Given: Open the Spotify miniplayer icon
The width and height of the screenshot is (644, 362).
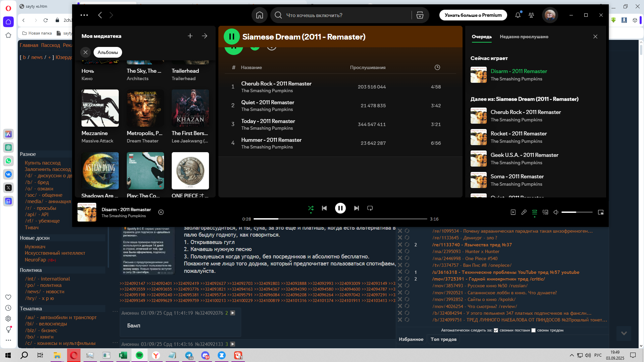Looking at the screenshot, I should click(x=601, y=212).
